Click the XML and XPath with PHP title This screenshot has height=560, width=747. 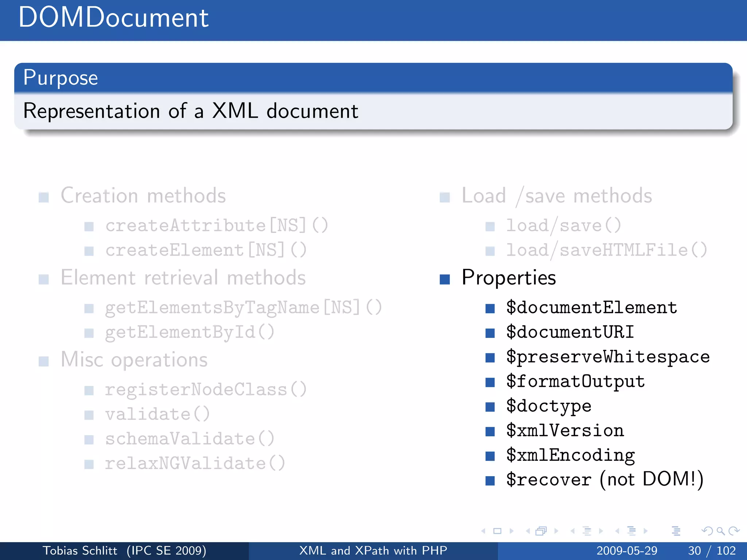[373, 551]
